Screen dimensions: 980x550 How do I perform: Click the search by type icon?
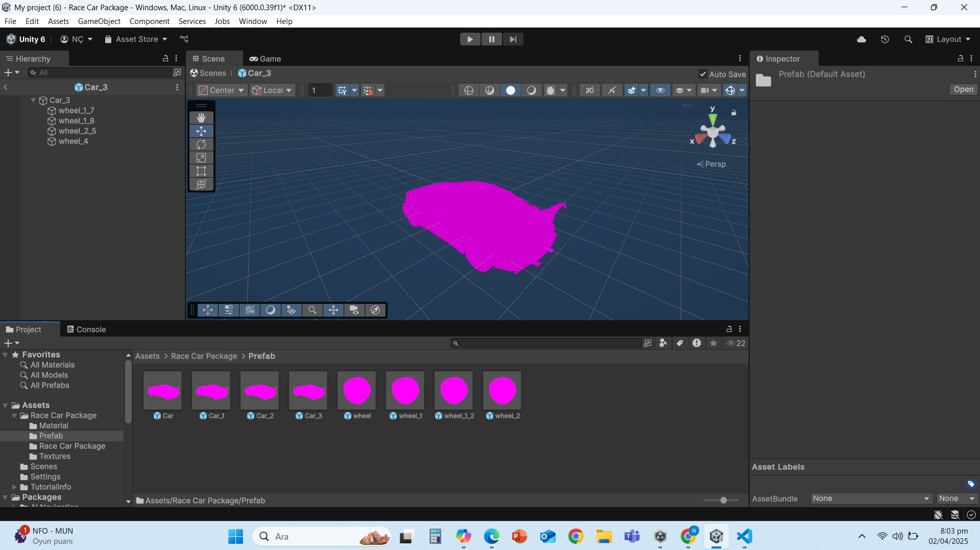click(x=663, y=343)
